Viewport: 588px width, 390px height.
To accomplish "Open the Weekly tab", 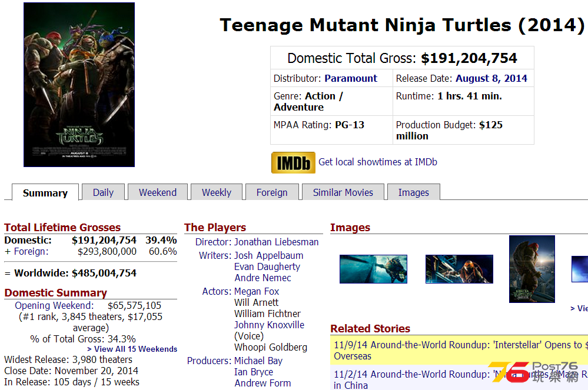I will (x=217, y=192).
